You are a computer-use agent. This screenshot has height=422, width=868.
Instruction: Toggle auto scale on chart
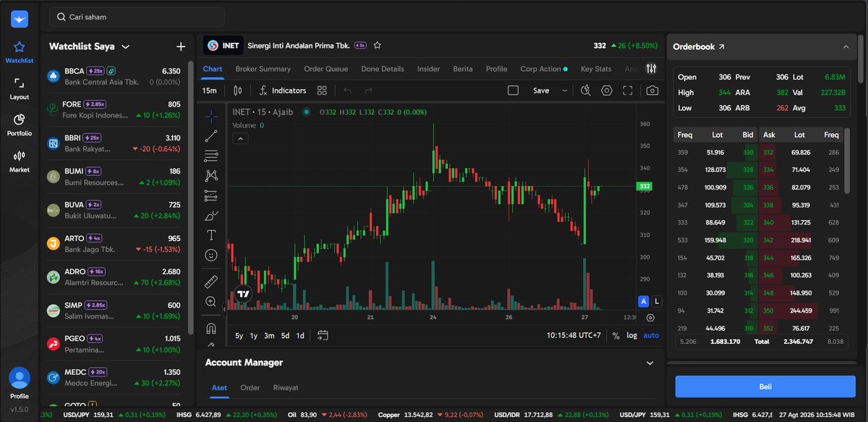point(651,336)
